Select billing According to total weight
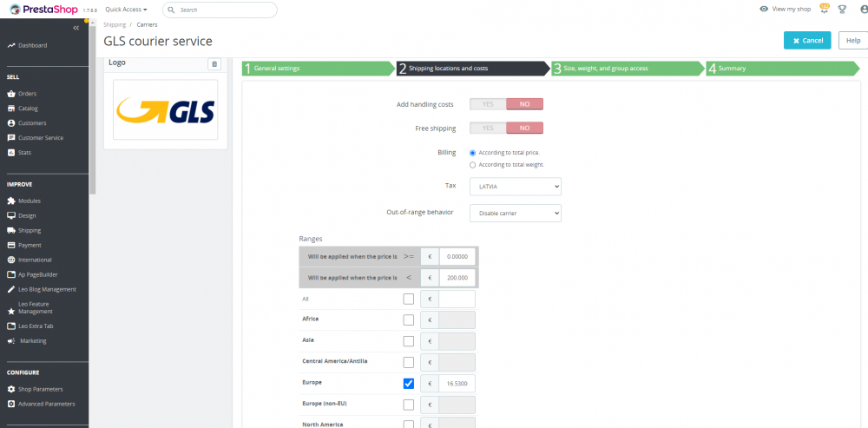Screen dimensions: 868x428 point(472,165)
